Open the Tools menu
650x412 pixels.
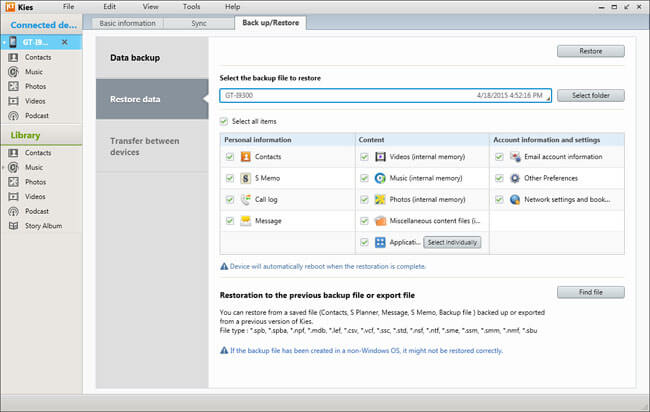(x=192, y=7)
